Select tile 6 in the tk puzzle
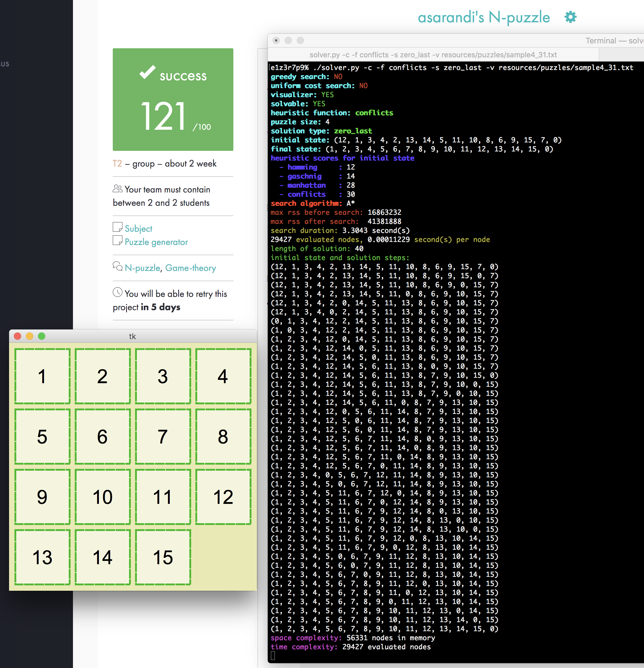 click(103, 436)
